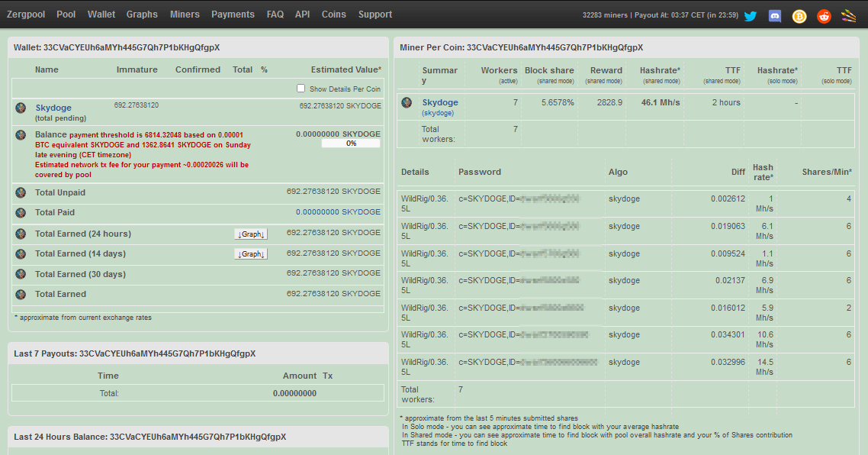Click the Last 24 Hours Balance panel heading
This screenshot has height=455, width=868.
[x=150, y=437]
